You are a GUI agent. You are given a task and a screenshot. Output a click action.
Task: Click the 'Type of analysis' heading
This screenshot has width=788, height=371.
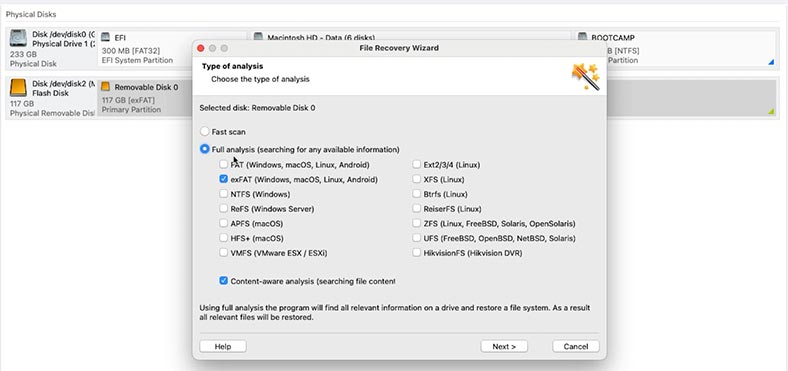point(232,66)
